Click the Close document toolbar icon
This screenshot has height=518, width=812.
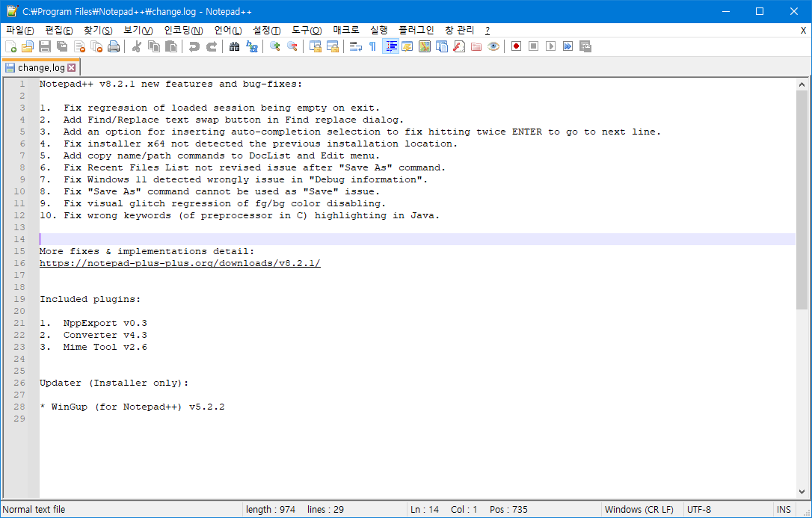pyautogui.click(x=79, y=46)
